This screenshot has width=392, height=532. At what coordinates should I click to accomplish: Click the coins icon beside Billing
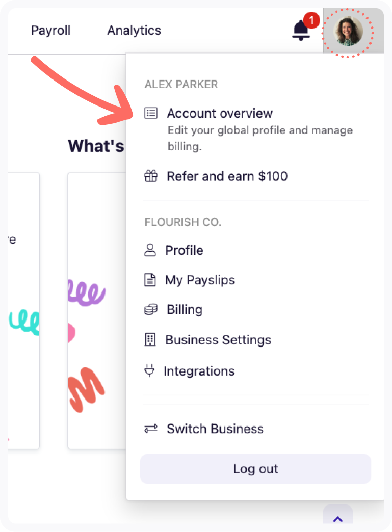[x=150, y=309]
